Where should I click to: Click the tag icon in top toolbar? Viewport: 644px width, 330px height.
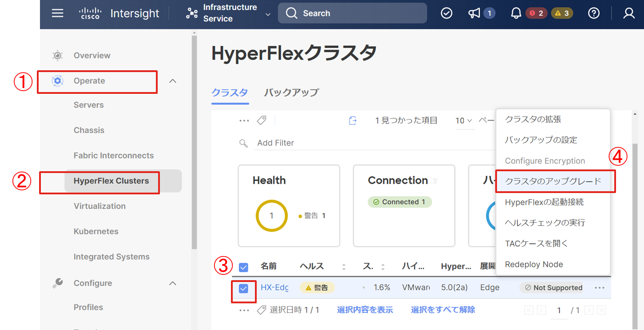click(262, 121)
